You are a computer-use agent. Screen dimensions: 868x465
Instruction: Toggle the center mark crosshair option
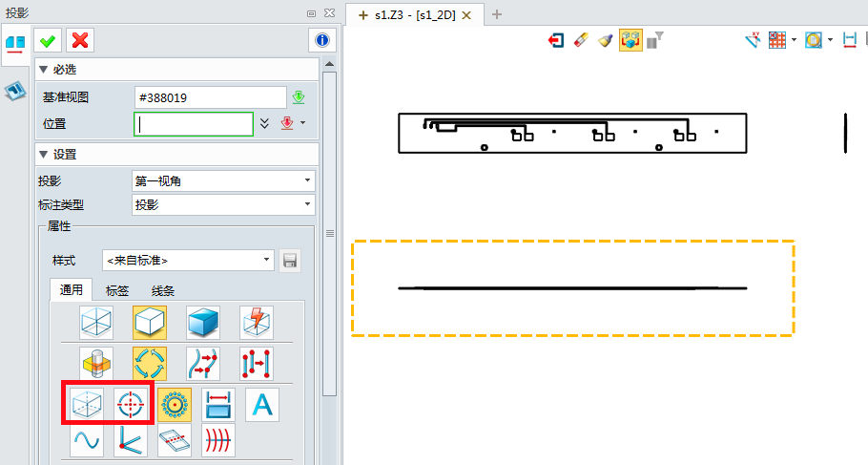pos(133,404)
